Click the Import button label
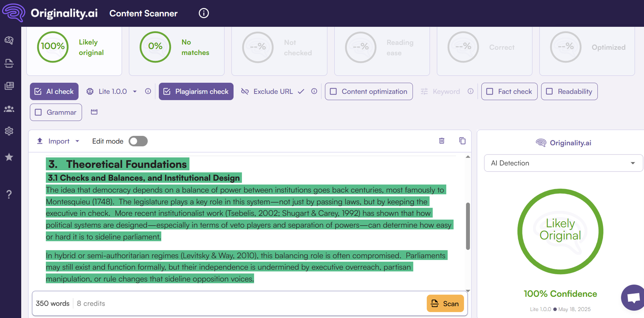 click(x=59, y=141)
